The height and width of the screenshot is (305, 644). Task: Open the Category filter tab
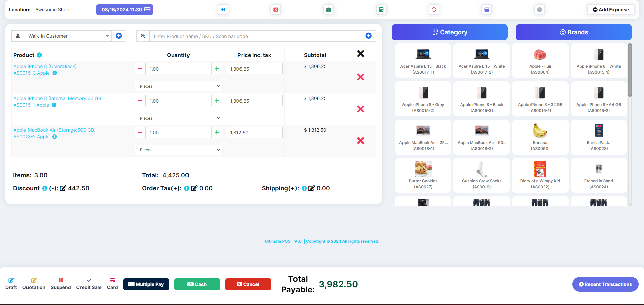pos(450,32)
